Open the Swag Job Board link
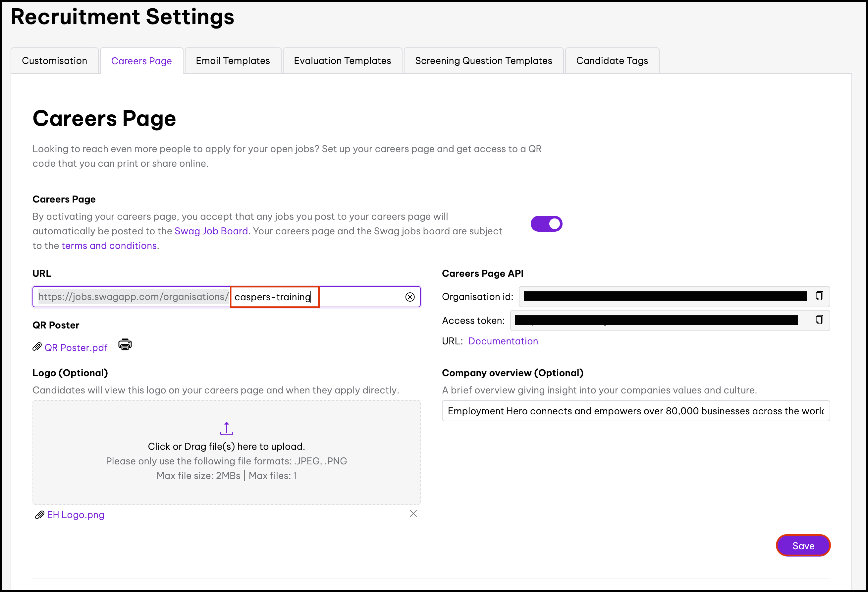The width and height of the screenshot is (868, 592). coord(211,231)
